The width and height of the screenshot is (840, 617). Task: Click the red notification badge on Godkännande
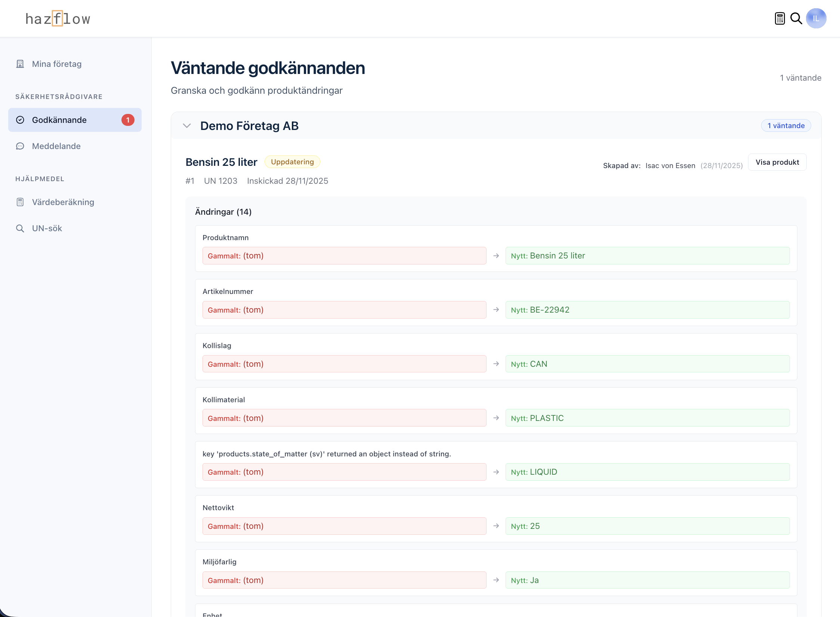128,120
